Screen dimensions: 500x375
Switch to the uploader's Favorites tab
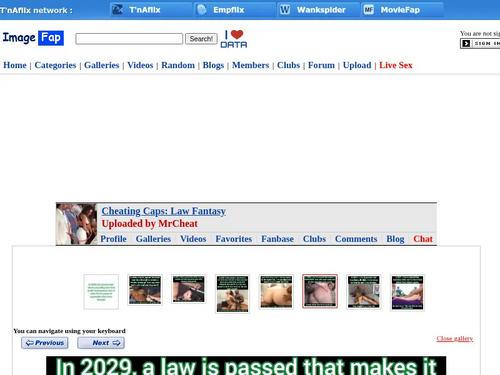tap(234, 239)
